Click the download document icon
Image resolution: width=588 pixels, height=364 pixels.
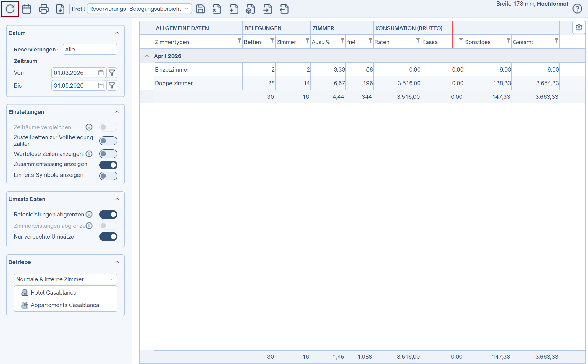(60, 9)
